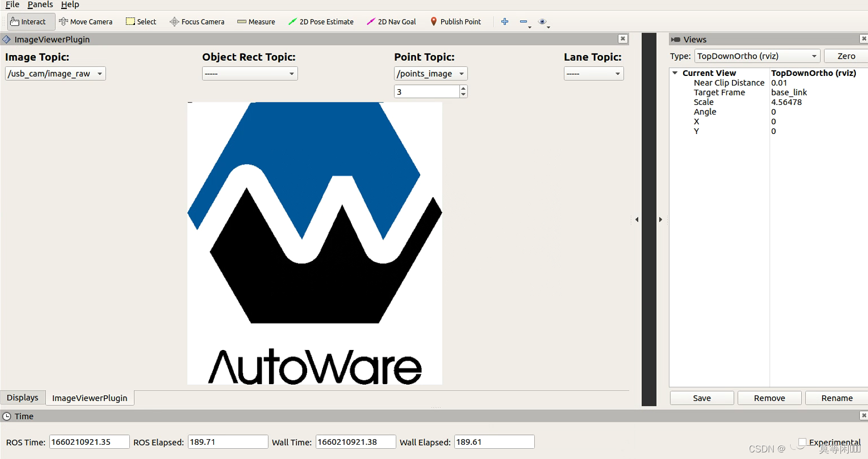Image resolution: width=868 pixels, height=459 pixels.
Task: Choose the Select tool
Action: (141, 21)
